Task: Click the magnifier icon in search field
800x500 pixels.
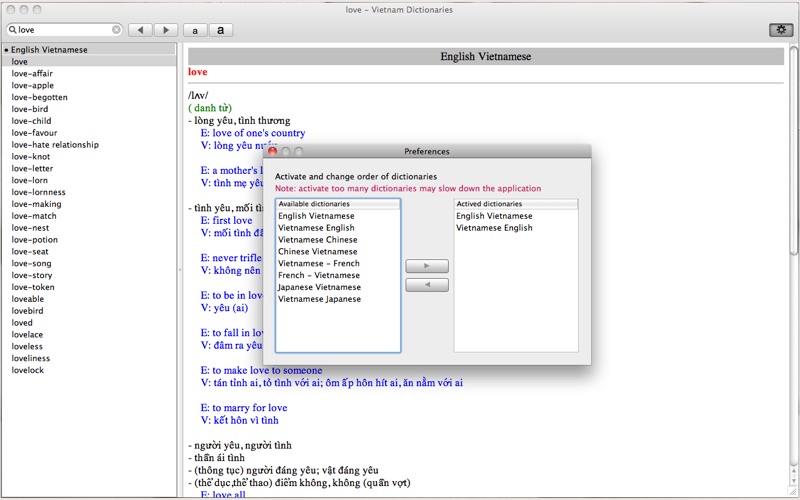Action: [12, 30]
